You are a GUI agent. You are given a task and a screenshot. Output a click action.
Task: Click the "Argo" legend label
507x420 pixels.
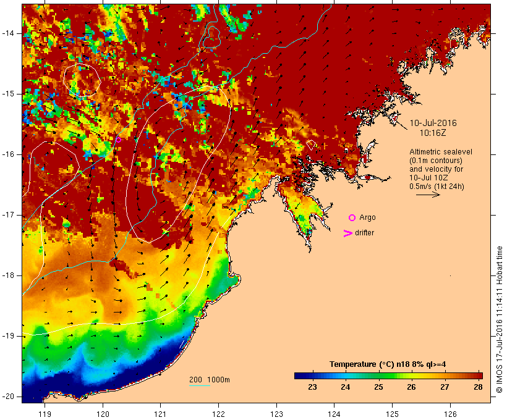coord(367,218)
